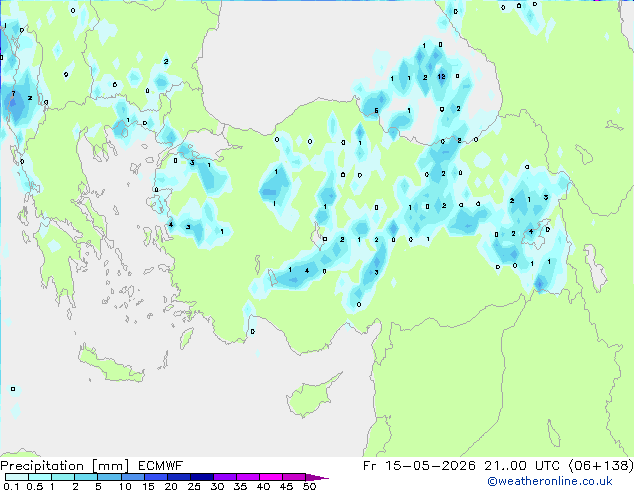Click the 1–2 mm legend color swatch

(x=63, y=477)
